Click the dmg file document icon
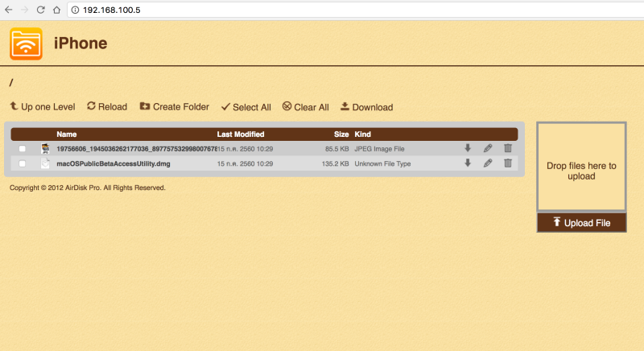This screenshot has width=644, height=351. coord(45,163)
